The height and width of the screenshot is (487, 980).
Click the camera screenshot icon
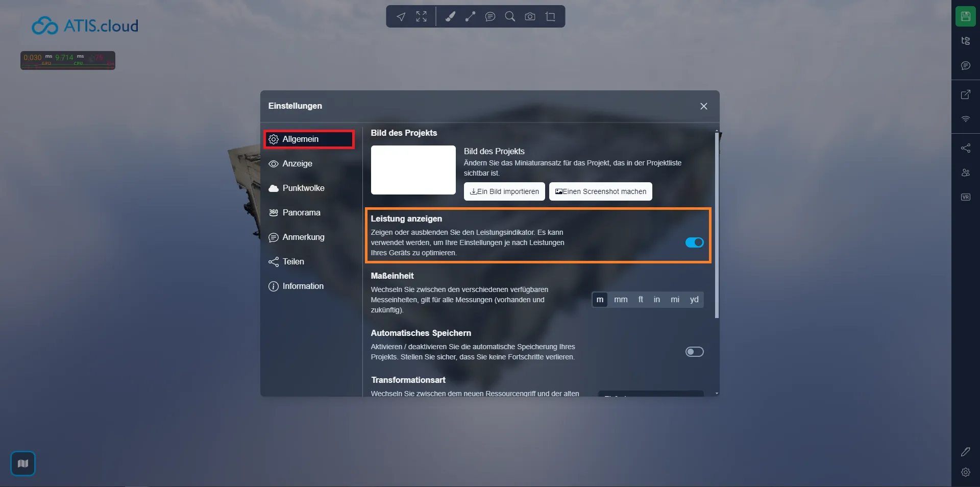click(530, 17)
